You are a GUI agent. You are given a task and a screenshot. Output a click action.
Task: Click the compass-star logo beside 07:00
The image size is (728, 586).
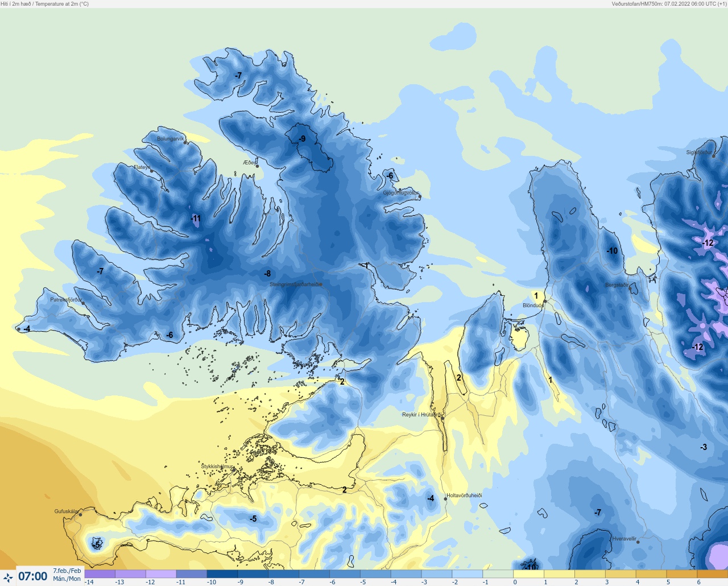[x=8, y=577]
